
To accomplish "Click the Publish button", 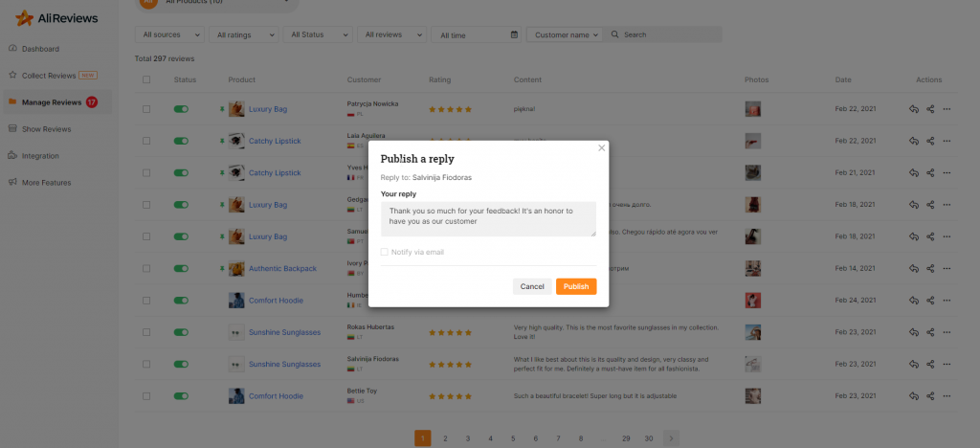I will (x=576, y=286).
